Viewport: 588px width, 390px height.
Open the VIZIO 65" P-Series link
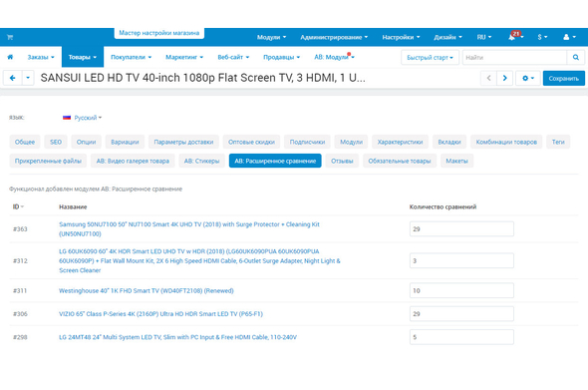pos(160,314)
